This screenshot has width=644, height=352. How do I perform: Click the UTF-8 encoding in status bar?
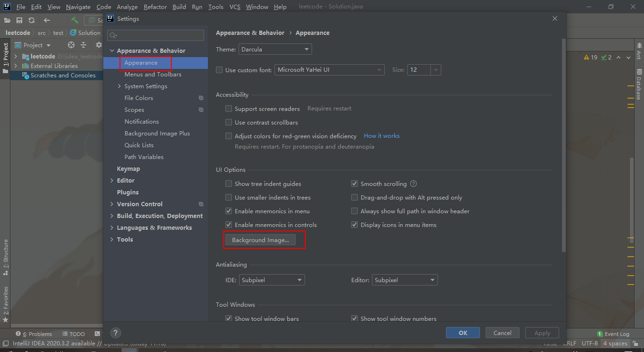590,344
